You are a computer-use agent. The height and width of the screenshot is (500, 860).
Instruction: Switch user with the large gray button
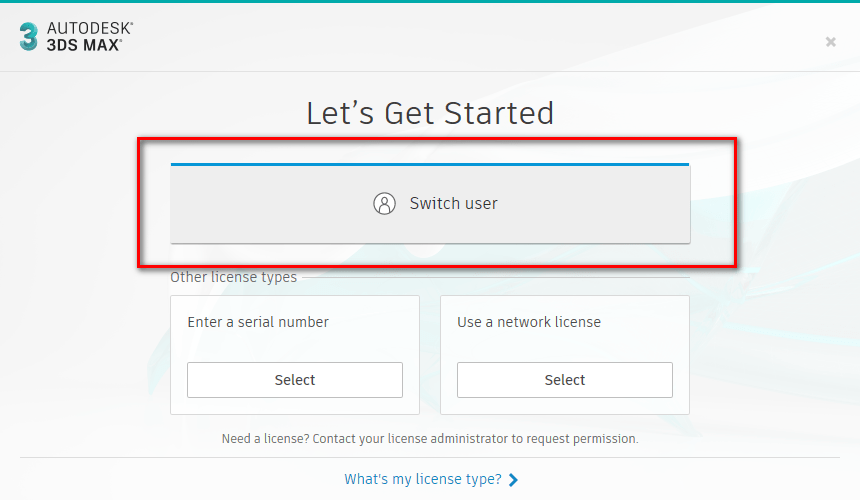coord(430,204)
